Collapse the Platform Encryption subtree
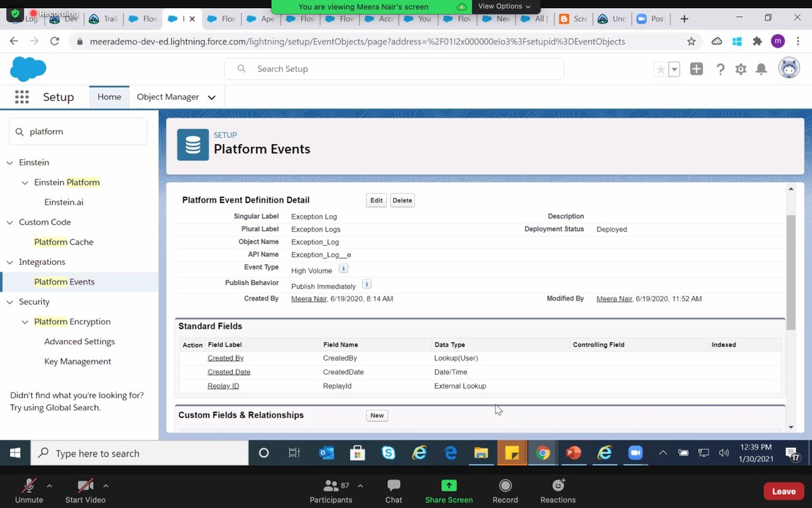Screen dimensions: 812x508 point(25,322)
